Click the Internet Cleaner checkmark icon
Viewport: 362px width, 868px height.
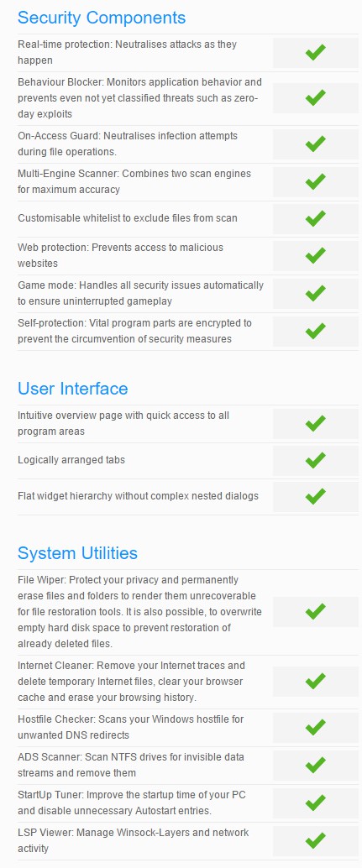316,681
